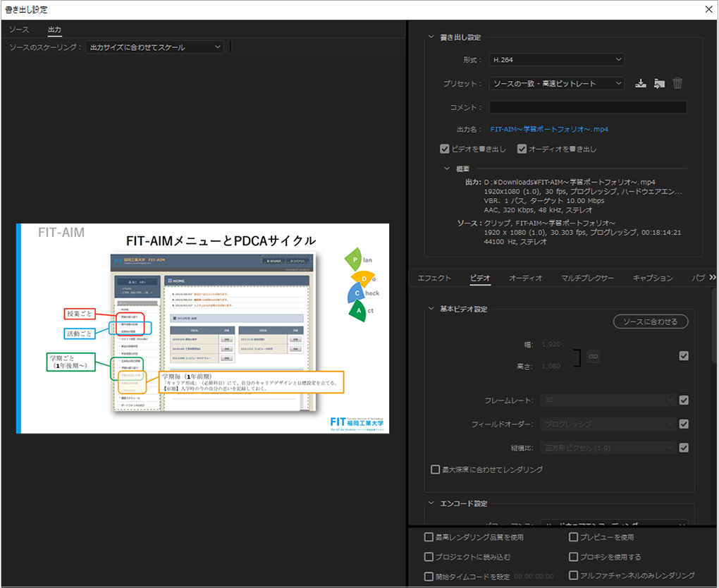719x588 pixels.
Task: Click the ソースに合わせる button
Action: tap(650, 321)
